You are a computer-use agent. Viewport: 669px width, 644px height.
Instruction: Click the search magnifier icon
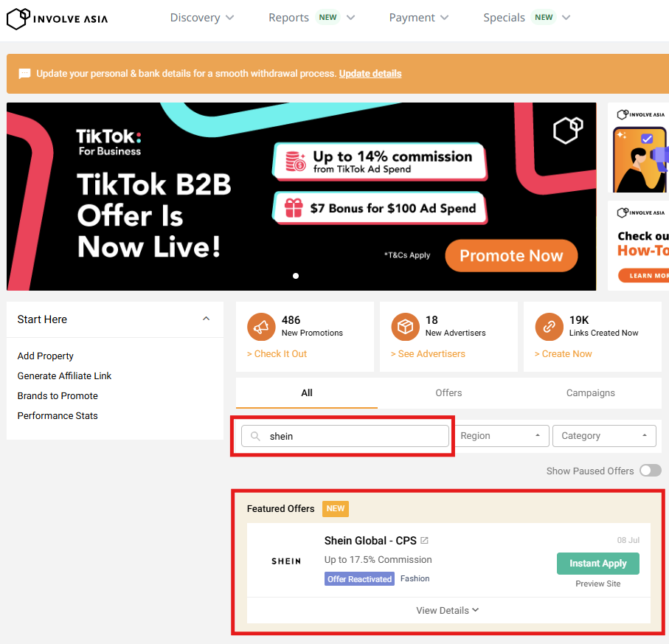tap(255, 436)
